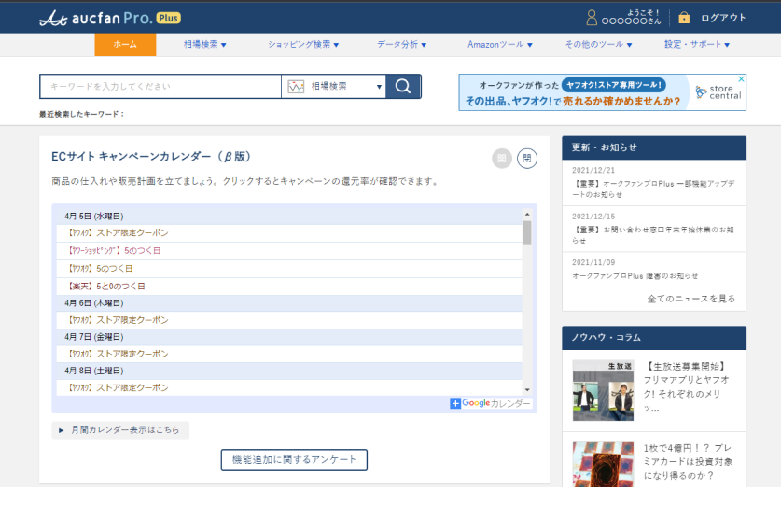Click the Google Calendar plus icon
Viewport: 781px width, 532px height.
click(x=455, y=403)
